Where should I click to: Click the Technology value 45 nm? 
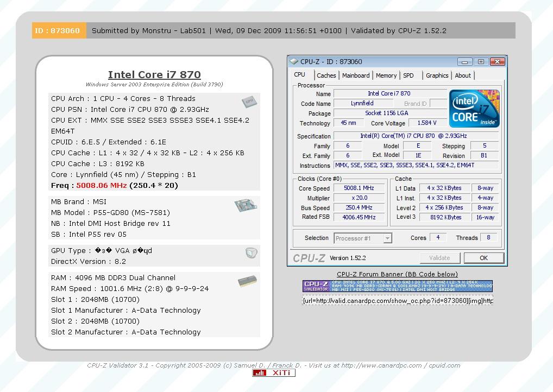coord(348,123)
